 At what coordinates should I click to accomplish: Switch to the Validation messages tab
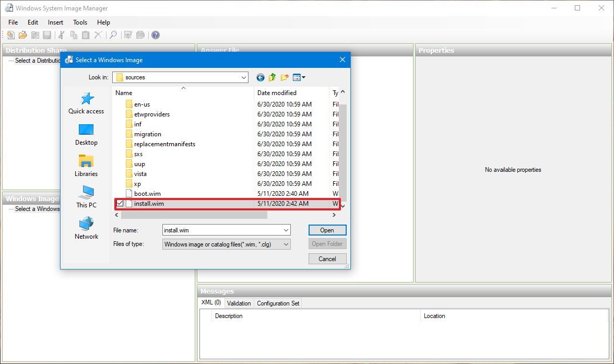point(239,303)
